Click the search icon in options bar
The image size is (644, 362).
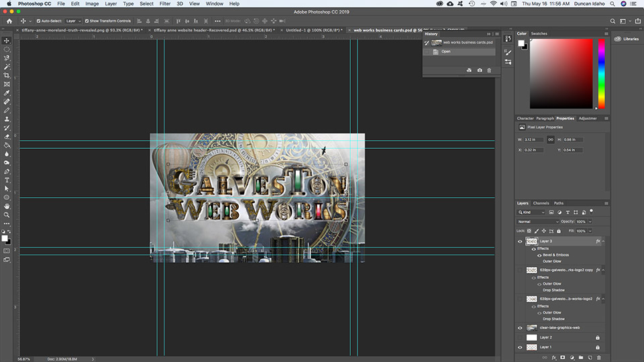coord(612,21)
